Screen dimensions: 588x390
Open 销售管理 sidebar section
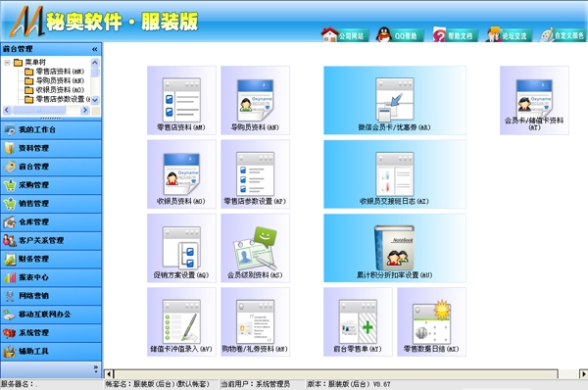pyautogui.click(x=51, y=204)
